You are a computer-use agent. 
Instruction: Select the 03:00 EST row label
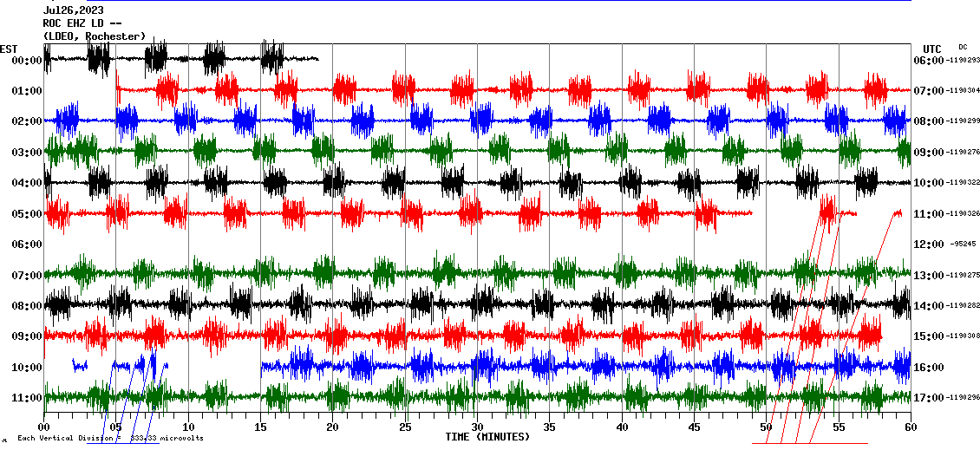[26, 153]
